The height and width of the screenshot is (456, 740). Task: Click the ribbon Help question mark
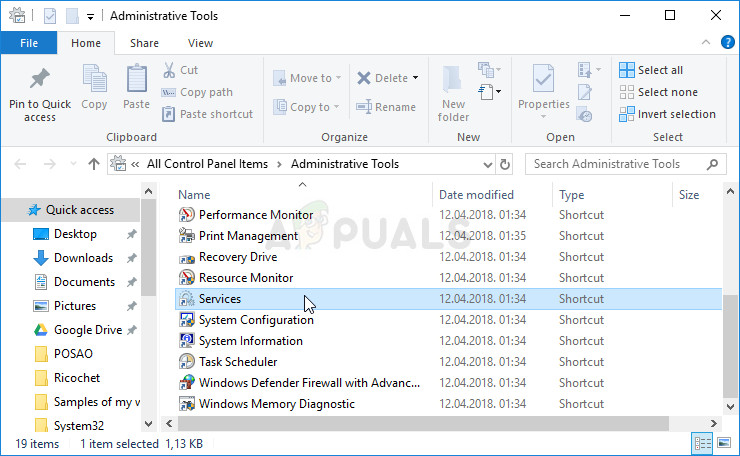pos(728,43)
